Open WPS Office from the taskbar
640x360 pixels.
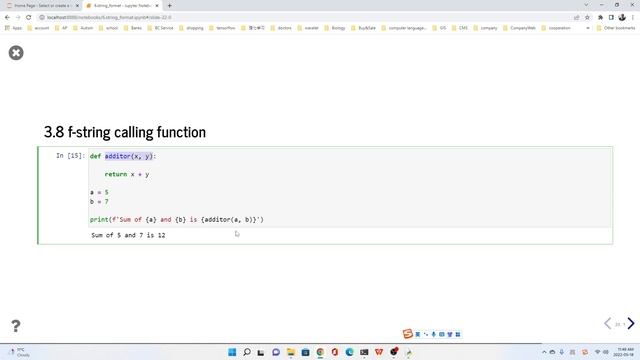[x=379, y=352]
